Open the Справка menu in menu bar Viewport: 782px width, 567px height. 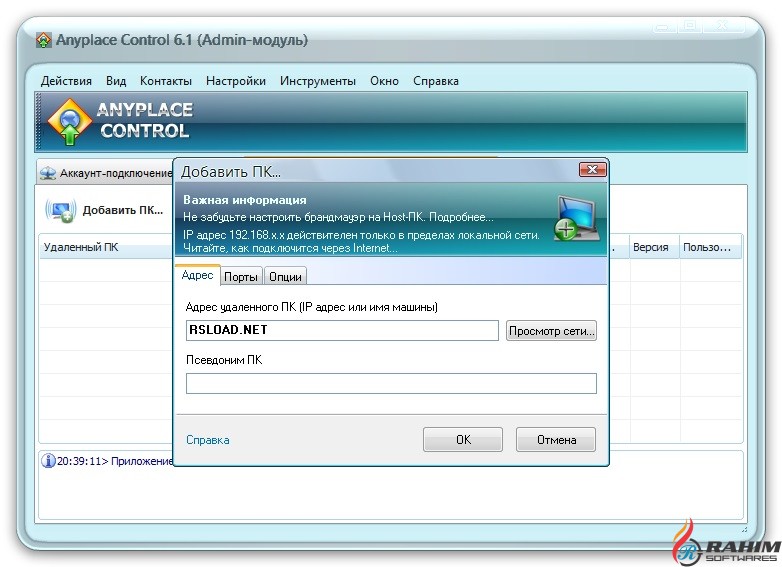435,81
